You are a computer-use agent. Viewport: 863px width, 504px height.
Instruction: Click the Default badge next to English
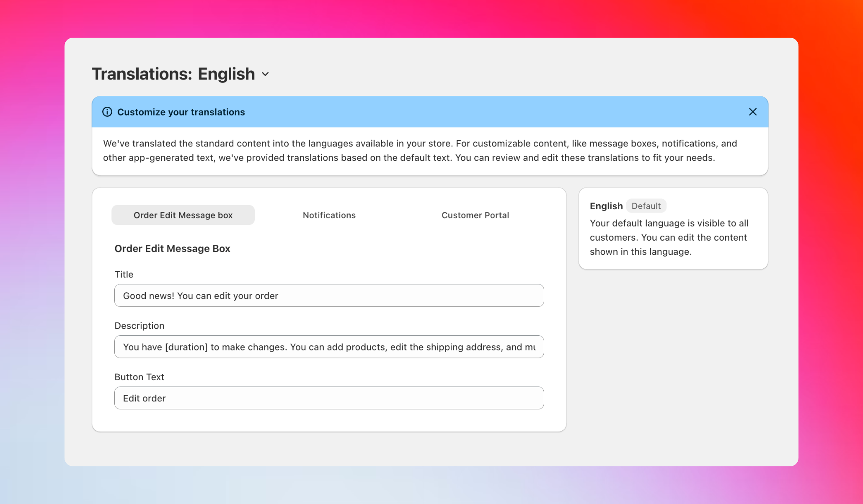coord(646,206)
